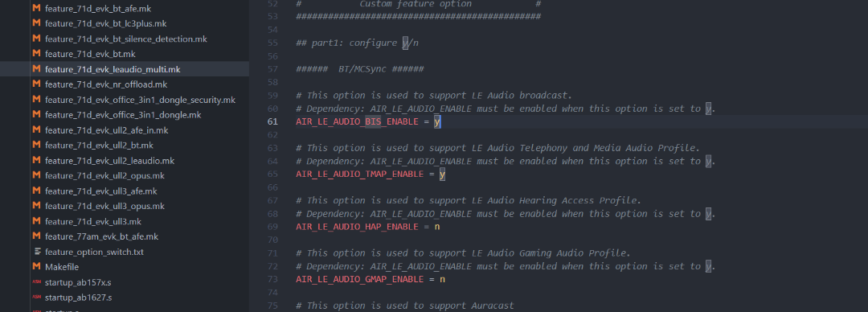
Task: Click the ASM icon beside startup_ab1627.s
Action: click(x=36, y=297)
